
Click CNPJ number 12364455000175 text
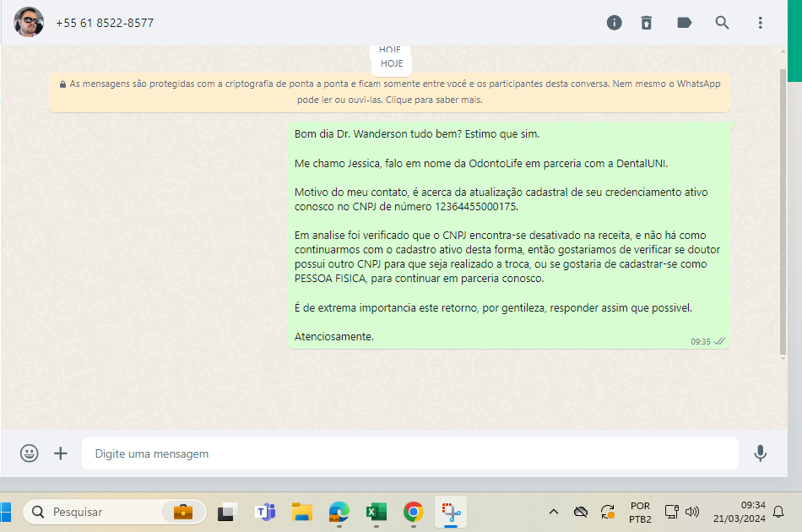(x=475, y=207)
